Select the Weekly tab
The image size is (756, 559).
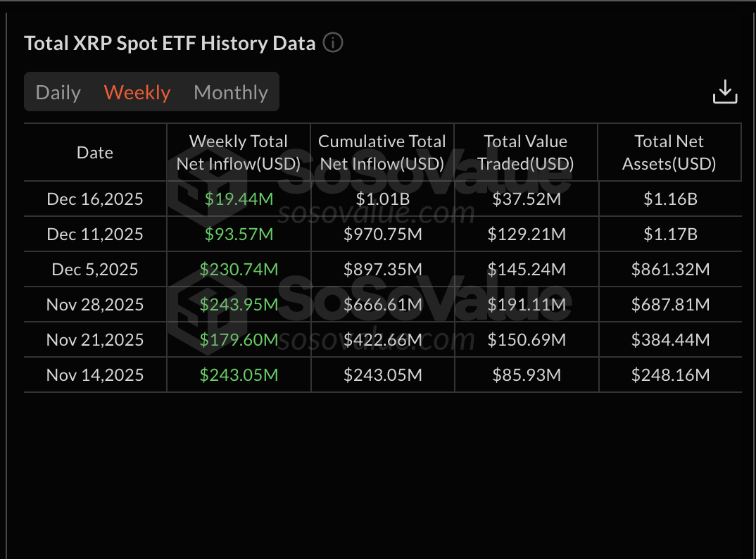[137, 92]
